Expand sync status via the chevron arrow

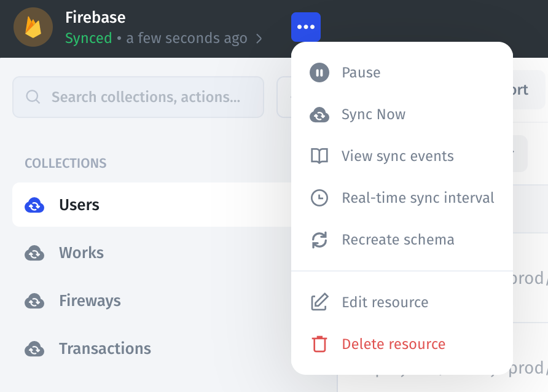pos(259,39)
